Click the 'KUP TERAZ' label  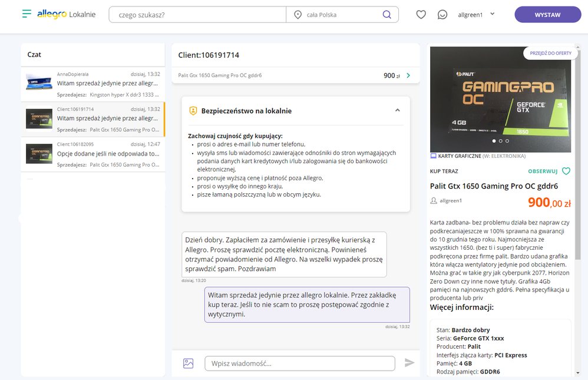(444, 171)
